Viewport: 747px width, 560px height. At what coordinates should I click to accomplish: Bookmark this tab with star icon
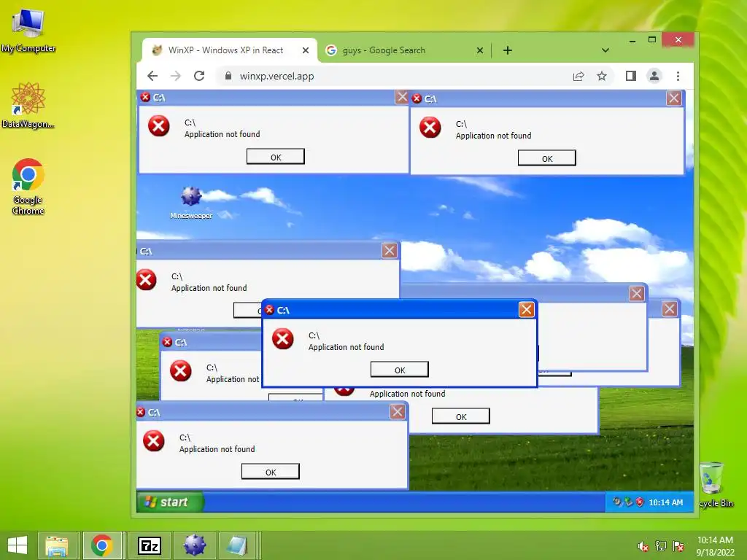pos(602,76)
